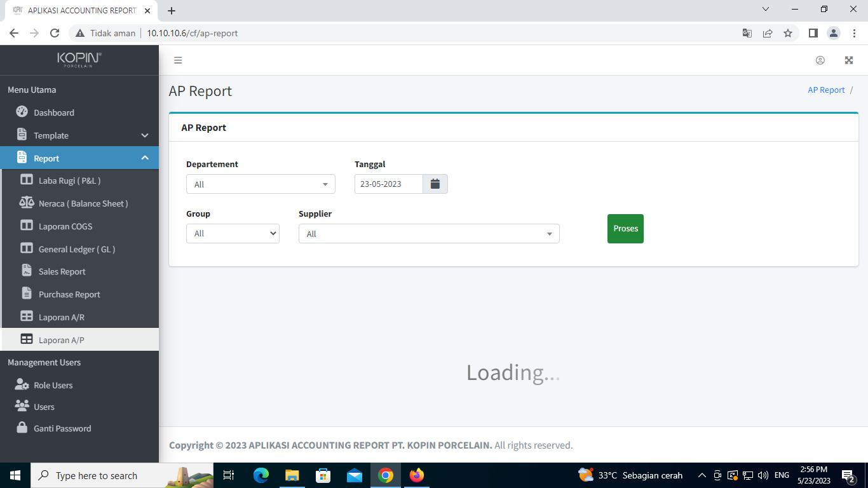This screenshot has width=868, height=488.
Task: Click the AP Report breadcrumb link
Action: point(826,90)
